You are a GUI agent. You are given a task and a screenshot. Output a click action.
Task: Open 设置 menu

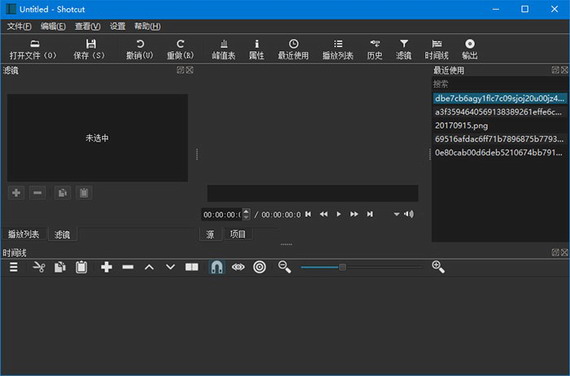(x=117, y=27)
